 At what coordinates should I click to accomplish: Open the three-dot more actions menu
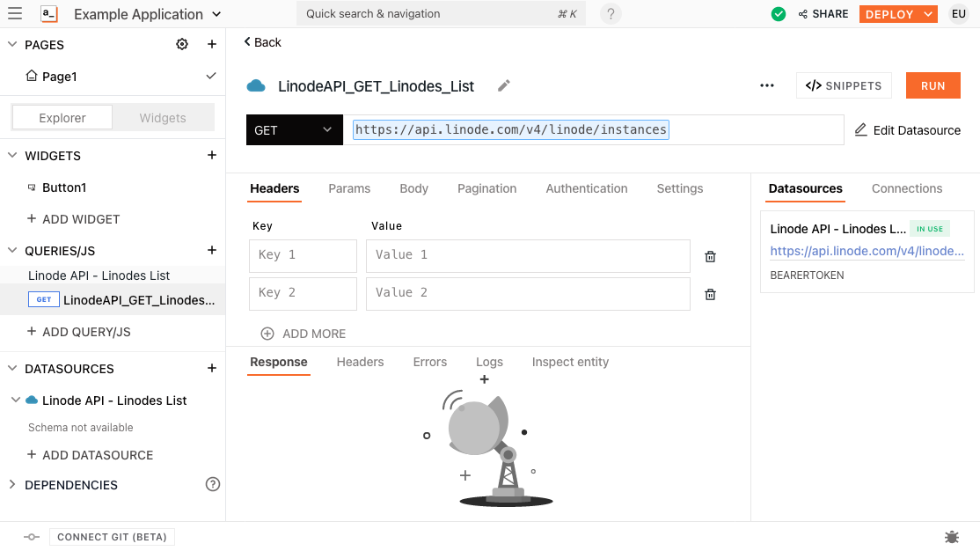767,85
